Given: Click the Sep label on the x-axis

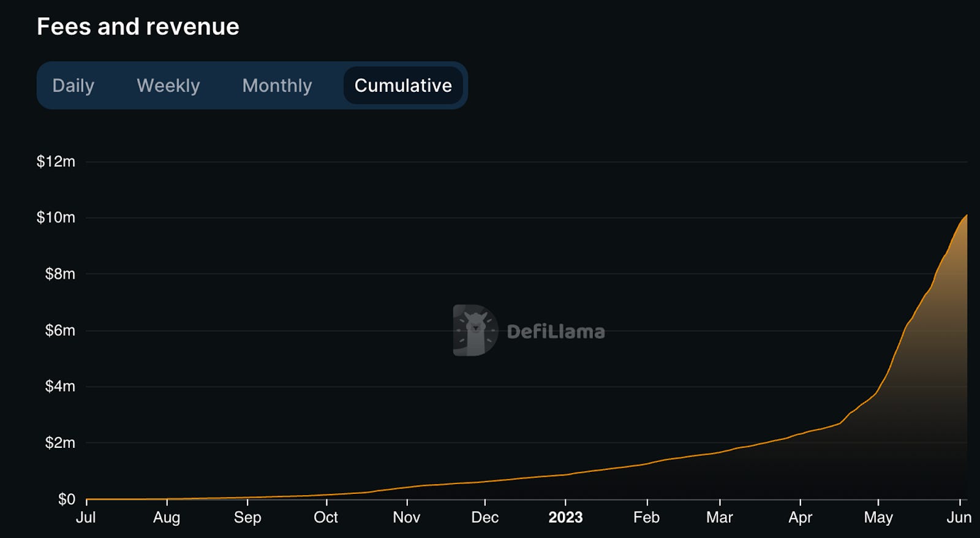Looking at the screenshot, I should (247, 517).
